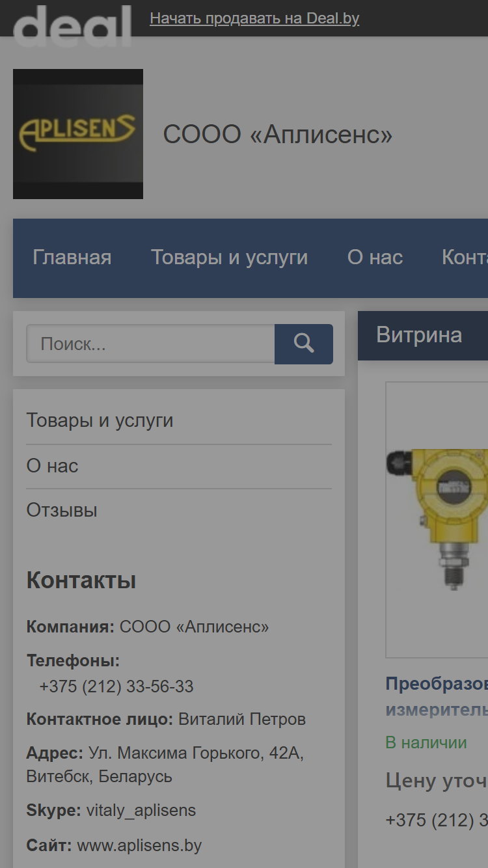Screen dimensions: 488x868
Task: Click the В наличии availability label
Action: pyautogui.click(x=426, y=742)
